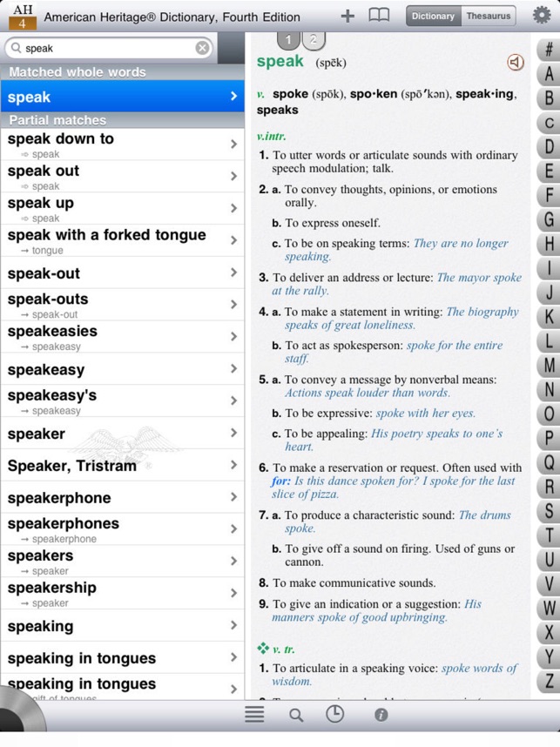
Task: Tap the plus icon to add bookmark
Action: [347, 16]
